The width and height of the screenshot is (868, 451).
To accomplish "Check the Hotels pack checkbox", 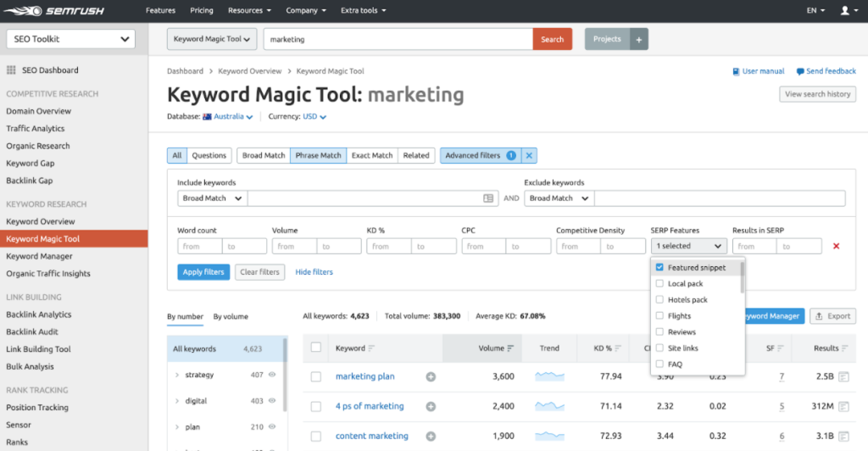I will point(659,299).
